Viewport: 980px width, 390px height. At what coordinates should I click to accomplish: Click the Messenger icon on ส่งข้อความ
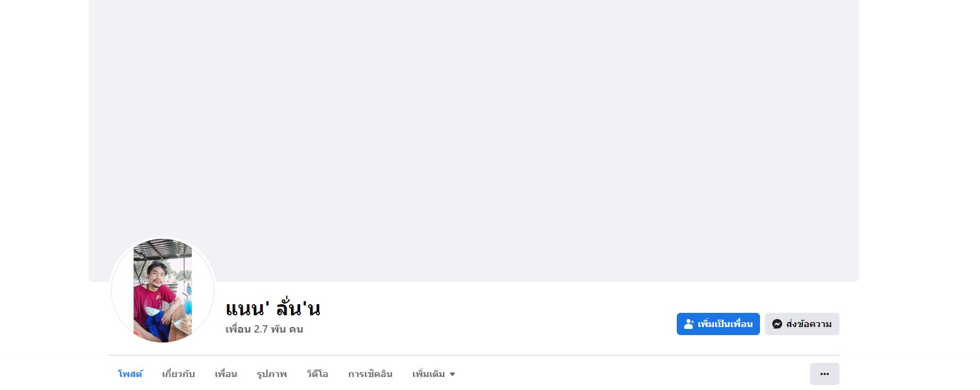click(777, 324)
